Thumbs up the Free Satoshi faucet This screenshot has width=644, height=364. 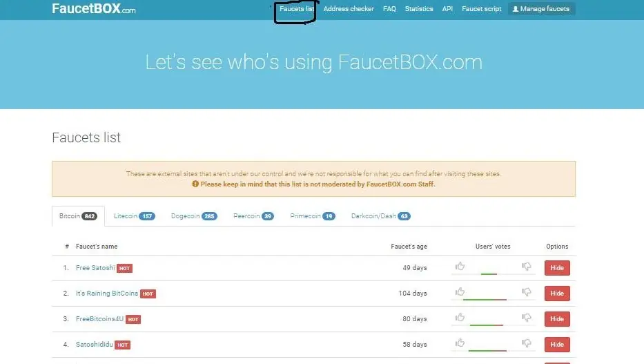click(x=460, y=266)
